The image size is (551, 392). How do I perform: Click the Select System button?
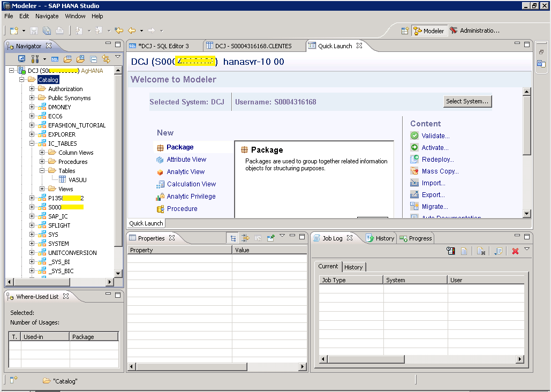(467, 101)
